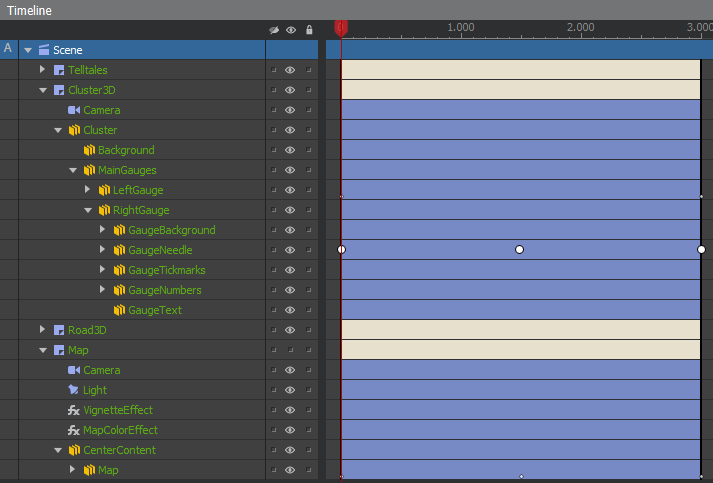
Task: Click the Cluster3D layer icon
Action: [x=58, y=90]
